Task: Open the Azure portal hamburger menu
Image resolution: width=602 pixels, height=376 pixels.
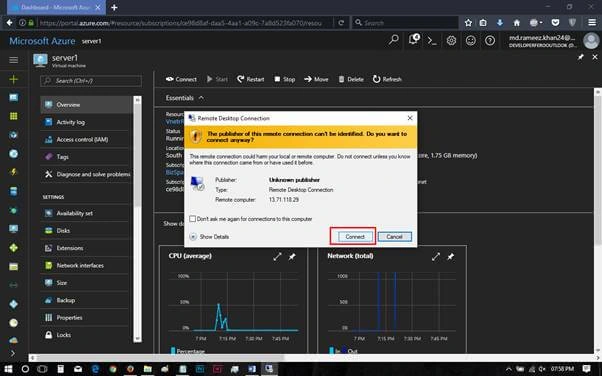Action: click(x=13, y=60)
